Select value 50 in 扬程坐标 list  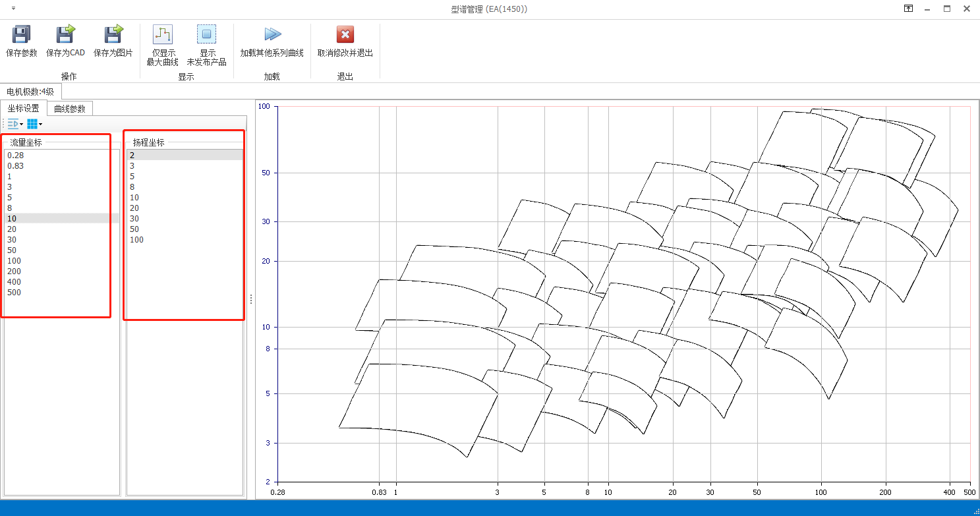tap(185, 229)
